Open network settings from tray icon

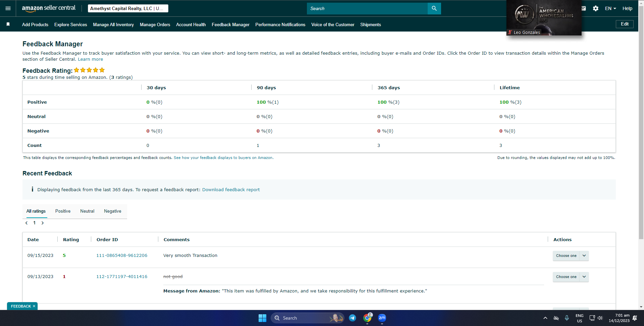pyautogui.click(x=592, y=318)
